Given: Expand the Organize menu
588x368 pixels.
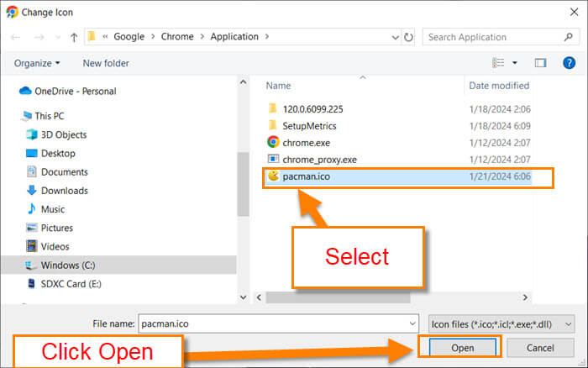Looking at the screenshot, I should coord(37,63).
